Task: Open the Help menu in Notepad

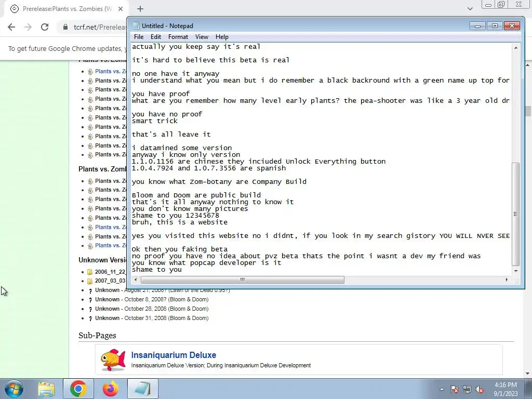Action: pos(222,37)
